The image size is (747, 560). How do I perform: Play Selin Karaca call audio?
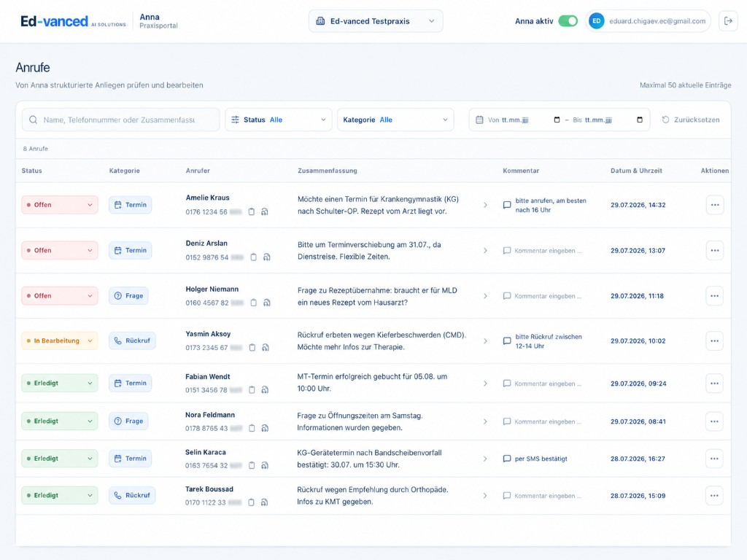[265, 465]
